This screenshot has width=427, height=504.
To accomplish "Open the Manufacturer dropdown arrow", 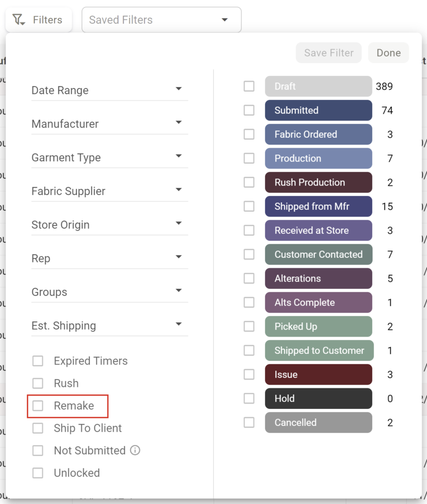I will tap(179, 122).
